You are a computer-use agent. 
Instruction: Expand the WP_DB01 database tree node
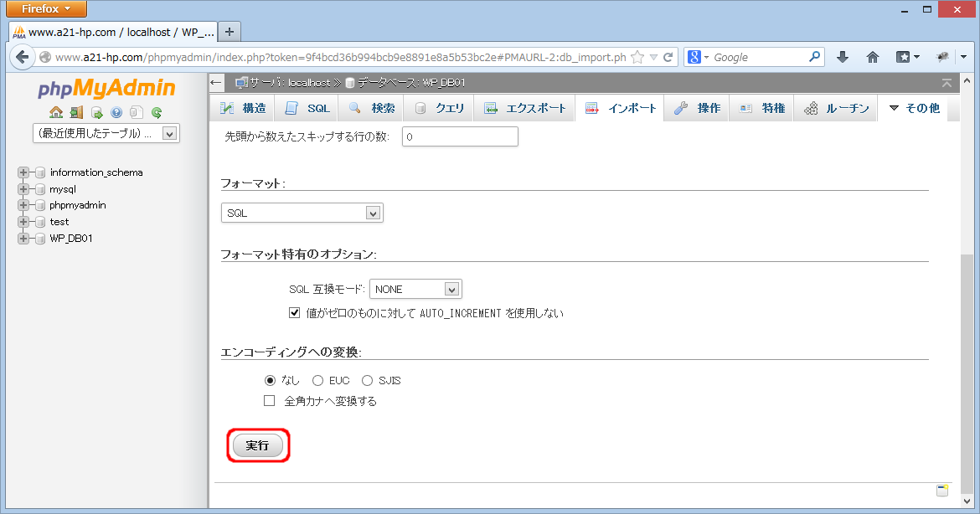23,239
